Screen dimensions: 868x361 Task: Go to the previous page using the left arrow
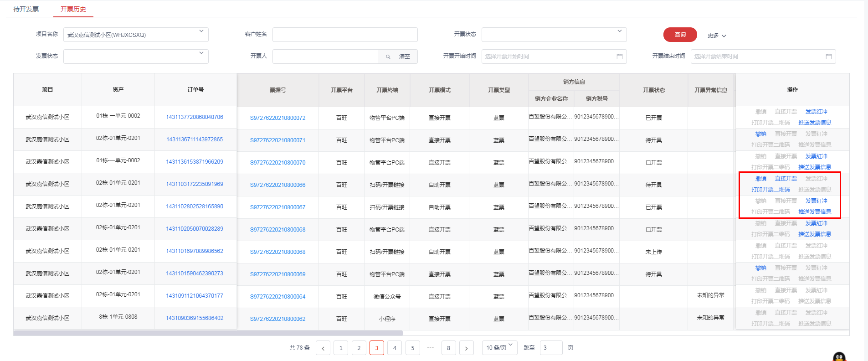click(x=323, y=348)
